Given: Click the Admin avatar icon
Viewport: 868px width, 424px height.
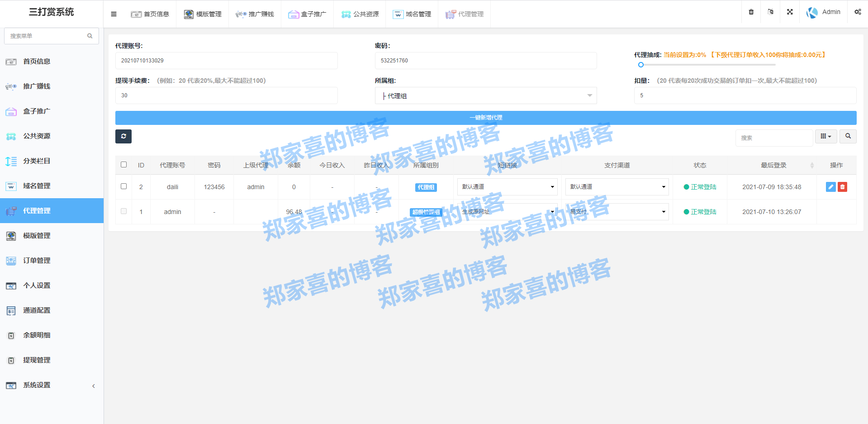Looking at the screenshot, I should (812, 13).
